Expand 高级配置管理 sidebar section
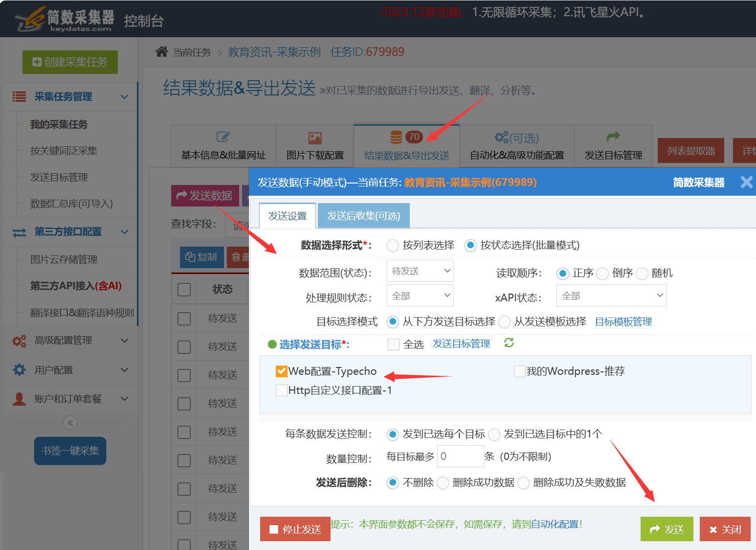The height and width of the screenshot is (550, 756). click(125, 341)
